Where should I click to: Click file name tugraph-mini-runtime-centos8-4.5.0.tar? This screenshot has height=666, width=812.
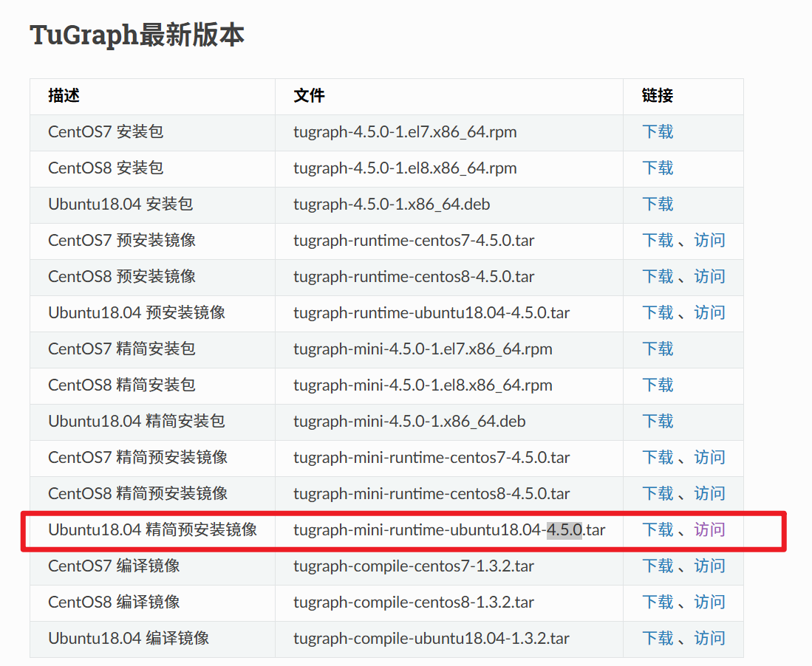[x=431, y=495]
